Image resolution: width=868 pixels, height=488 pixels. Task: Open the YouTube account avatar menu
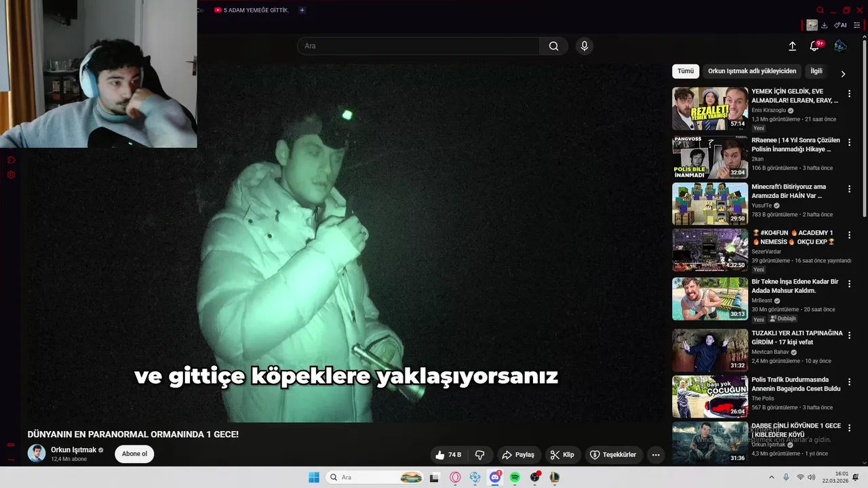(840, 46)
